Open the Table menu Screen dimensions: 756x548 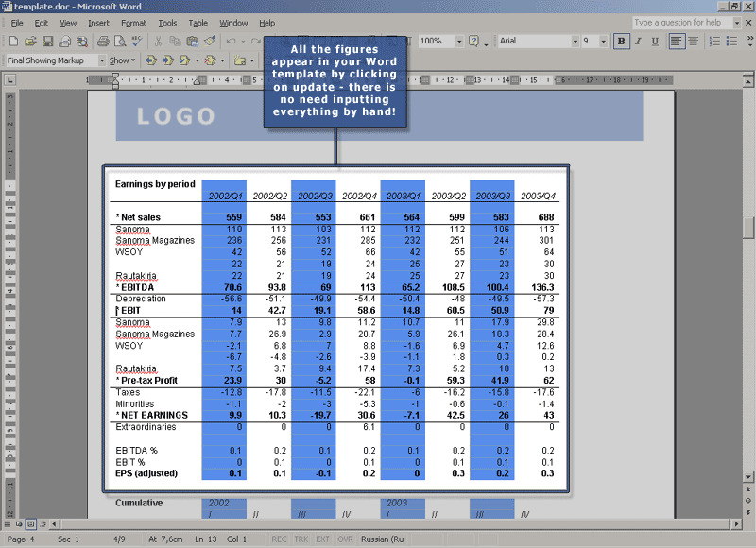198,23
